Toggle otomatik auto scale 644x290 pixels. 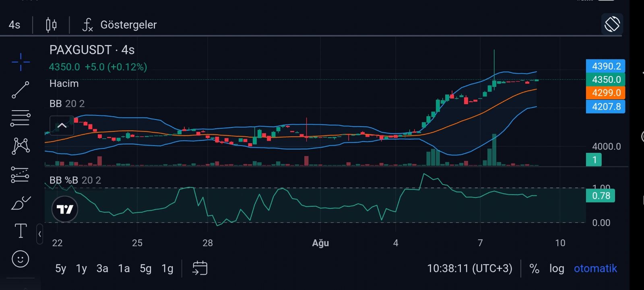tap(595, 268)
